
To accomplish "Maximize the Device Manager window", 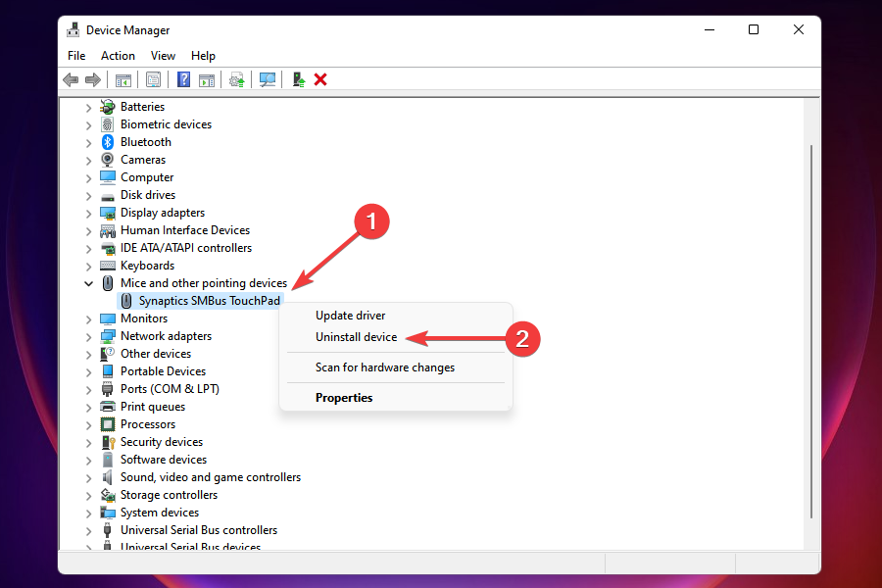I will 754,29.
